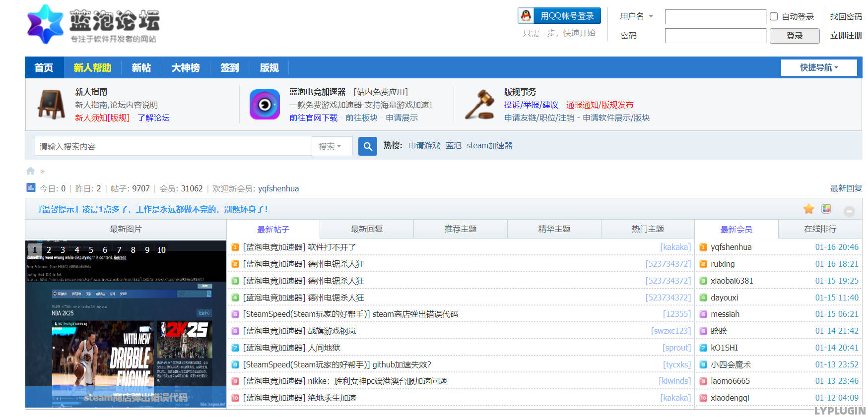Click the 新人指南 blackboard icon

coord(51,104)
